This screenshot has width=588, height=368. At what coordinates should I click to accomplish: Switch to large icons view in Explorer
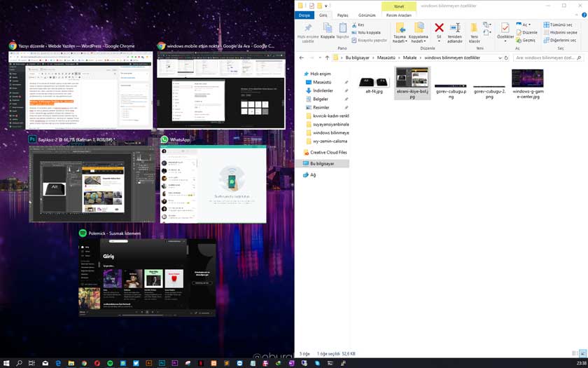(x=582, y=353)
